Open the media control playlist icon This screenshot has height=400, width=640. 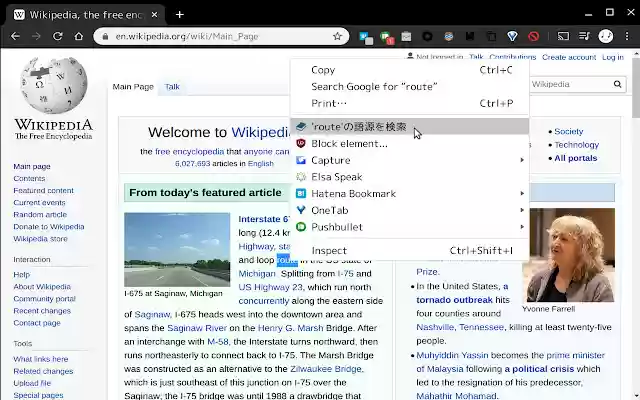(584, 36)
